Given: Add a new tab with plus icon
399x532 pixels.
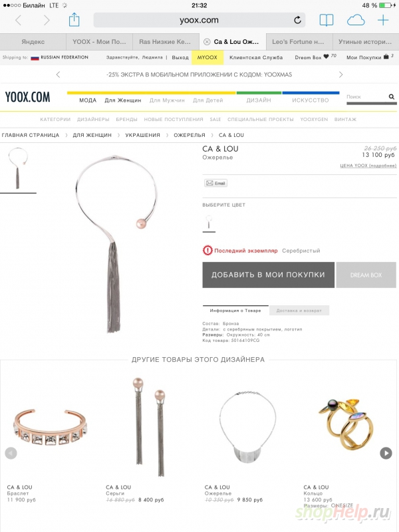Looking at the screenshot, I should pyautogui.click(x=383, y=21).
